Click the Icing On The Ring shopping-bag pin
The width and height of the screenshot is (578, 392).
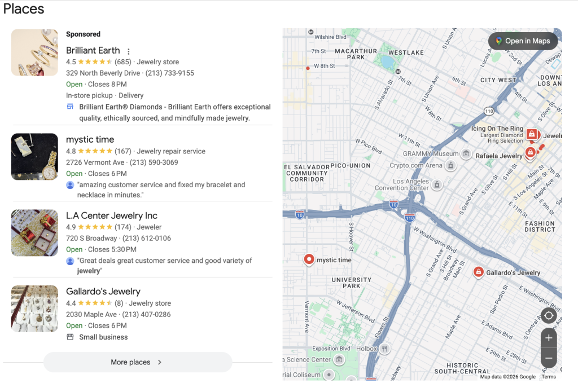coord(533,135)
